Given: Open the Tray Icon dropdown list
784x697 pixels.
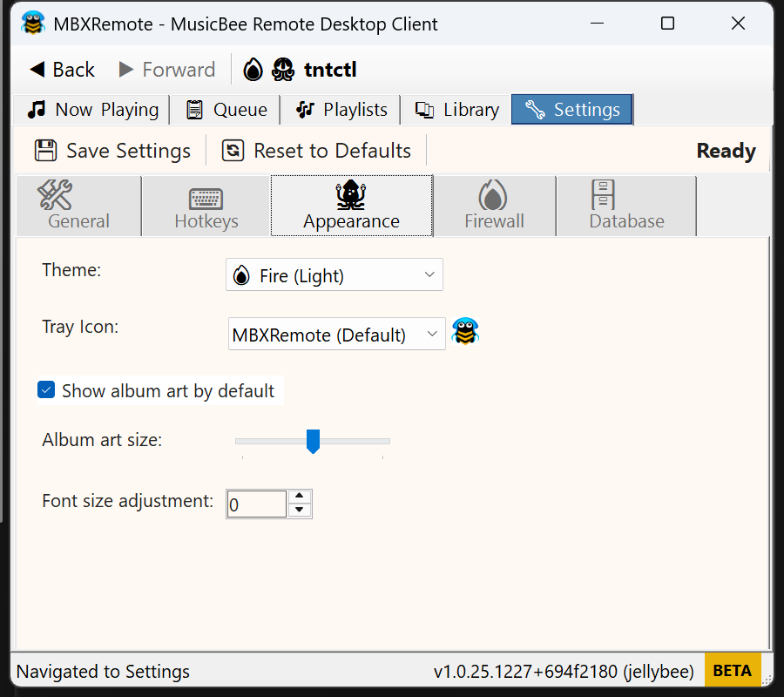Looking at the screenshot, I should (x=336, y=335).
